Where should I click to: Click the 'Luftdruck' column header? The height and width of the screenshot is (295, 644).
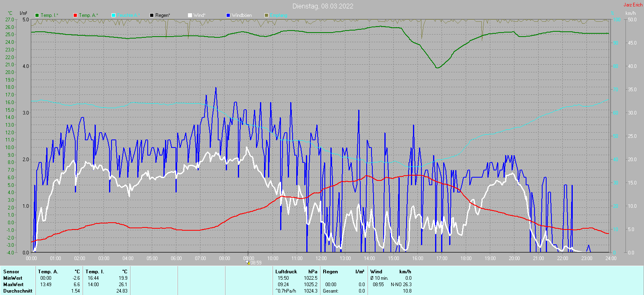click(x=286, y=272)
